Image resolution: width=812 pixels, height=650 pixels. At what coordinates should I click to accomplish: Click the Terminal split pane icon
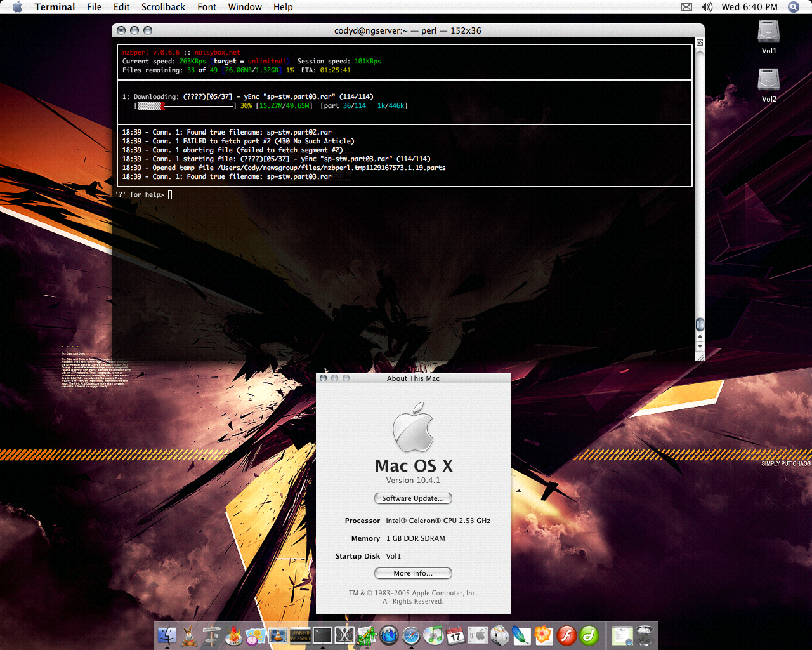coord(700,43)
